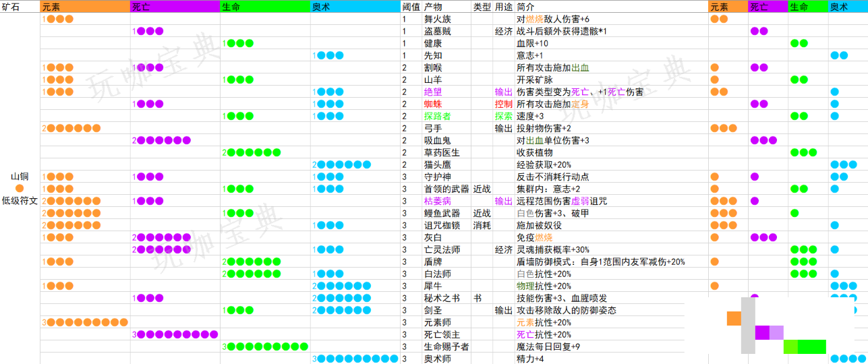The width and height of the screenshot is (868, 364).
Task: Select the 盗墓贼 product cell
Action: tap(438, 31)
